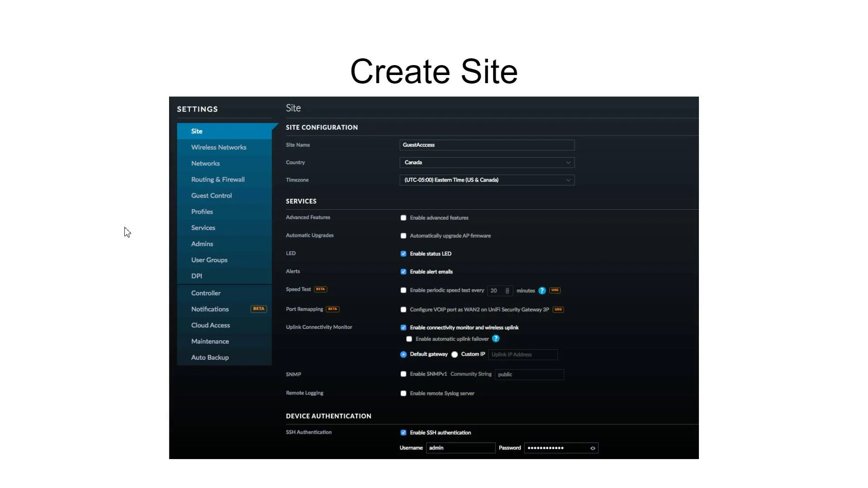Reveal password with the eye icon
This screenshot has height=488, width=868.
592,448
